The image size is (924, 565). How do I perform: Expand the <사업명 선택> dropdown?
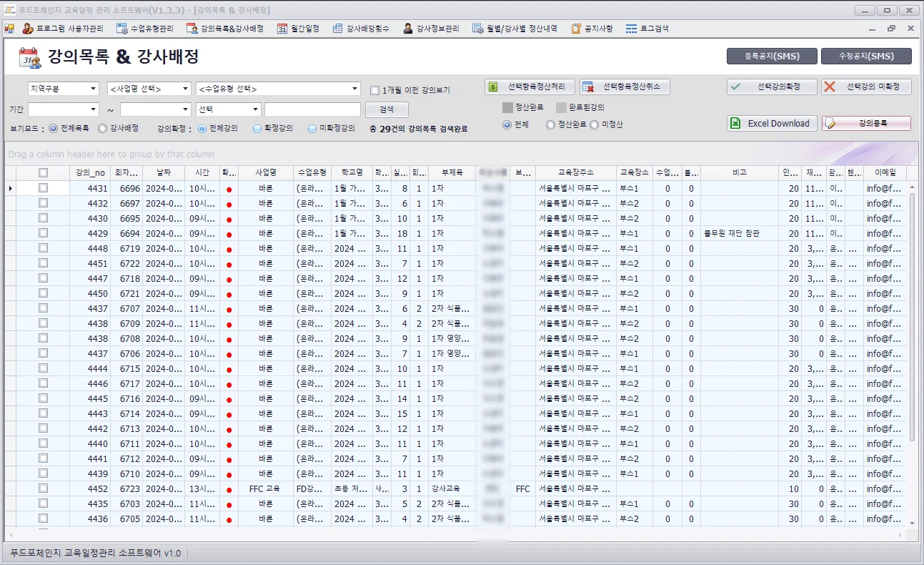149,89
